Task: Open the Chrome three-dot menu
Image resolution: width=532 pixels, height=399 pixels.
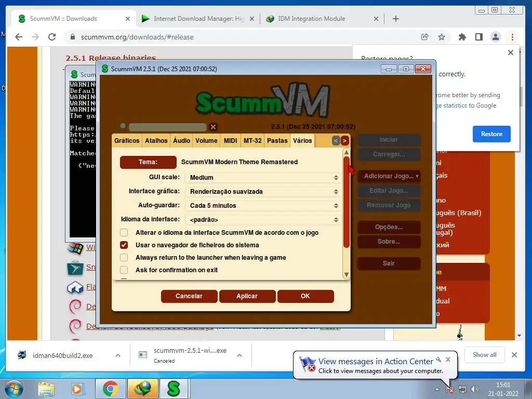Action: [512, 37]
